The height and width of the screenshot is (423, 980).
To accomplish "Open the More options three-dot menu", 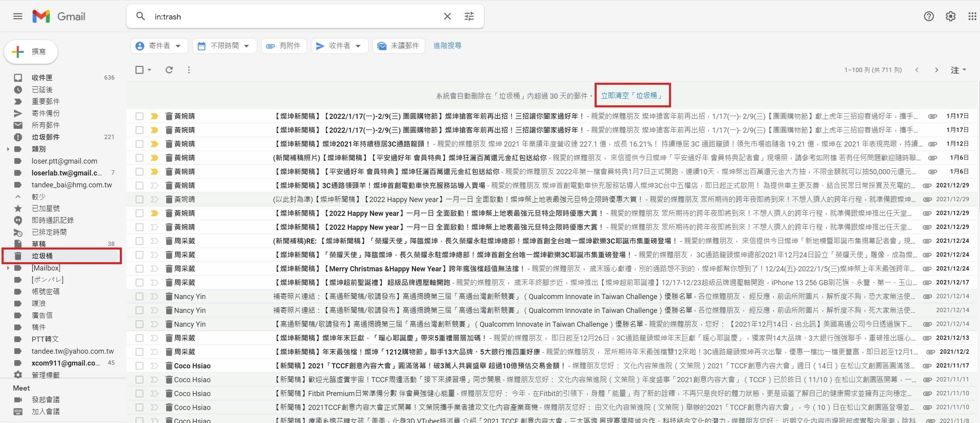I will pyautogui.click(x=189, y=70).
